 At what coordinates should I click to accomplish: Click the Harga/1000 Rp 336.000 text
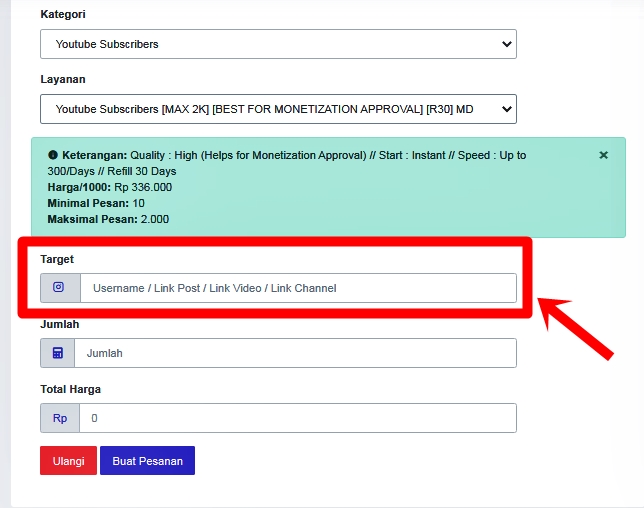click(x=110, y=187)
